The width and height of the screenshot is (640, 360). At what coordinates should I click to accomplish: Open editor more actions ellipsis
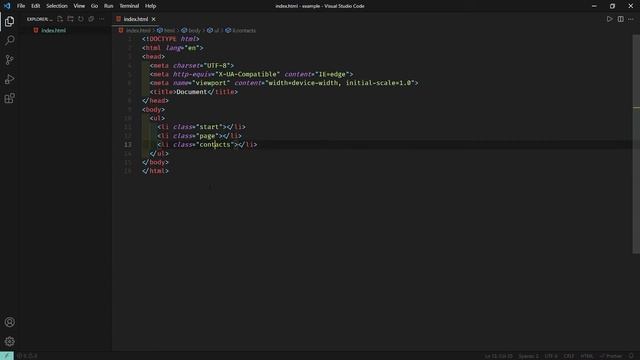(x=631, y=19)
